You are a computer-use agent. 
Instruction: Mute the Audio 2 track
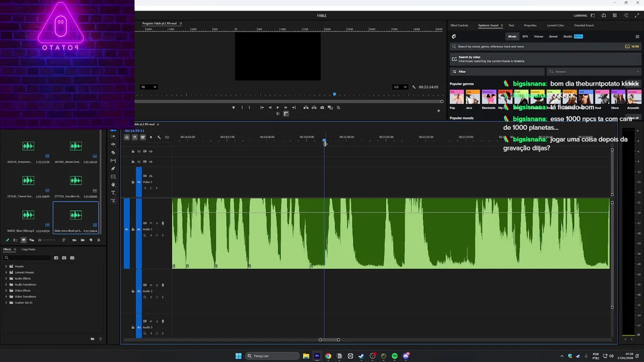pos(150,285)
